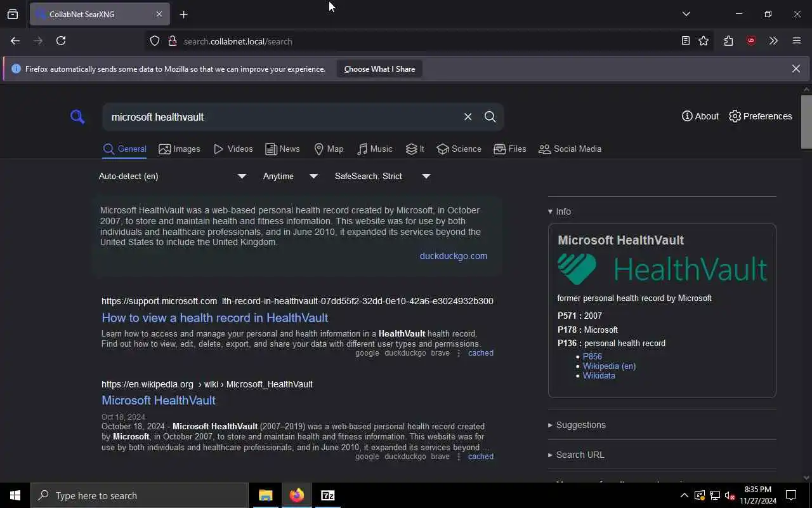The image size is (812, 508).
Task: Open cached version of support.microsoft.com result
Action: (481, 353)
